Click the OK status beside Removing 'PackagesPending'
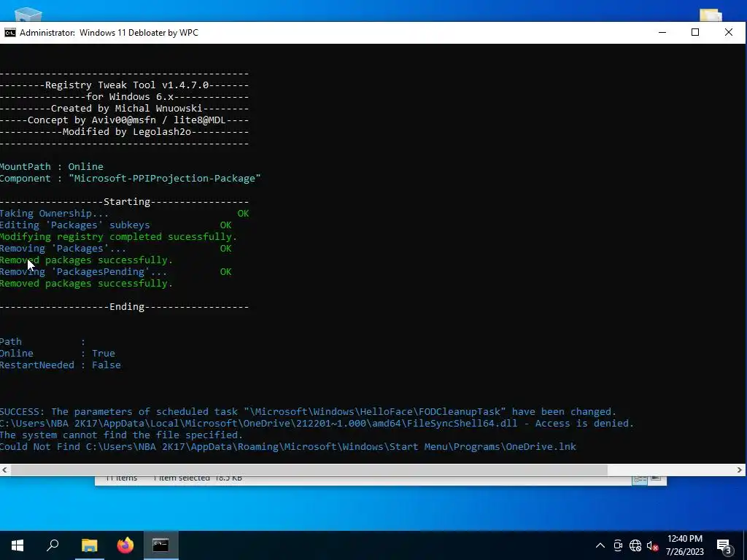Viewport: 747px width, 560px height. pos(225,272)
